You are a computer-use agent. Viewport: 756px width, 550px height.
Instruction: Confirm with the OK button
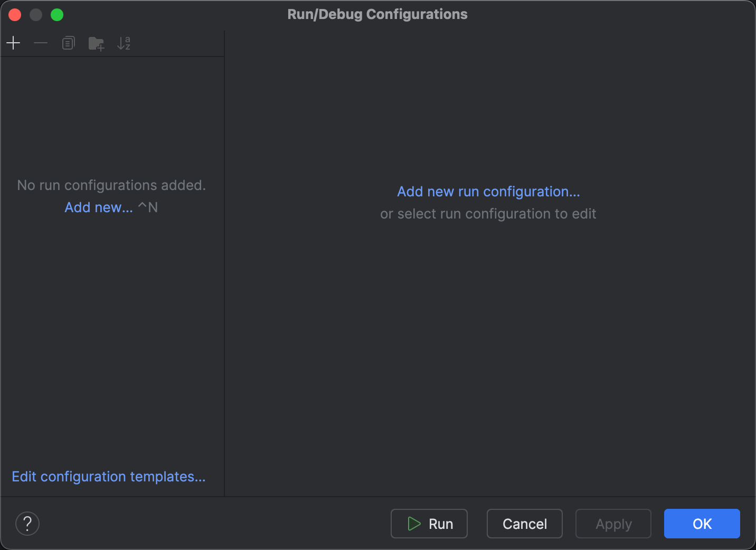(x=702, y=524)
